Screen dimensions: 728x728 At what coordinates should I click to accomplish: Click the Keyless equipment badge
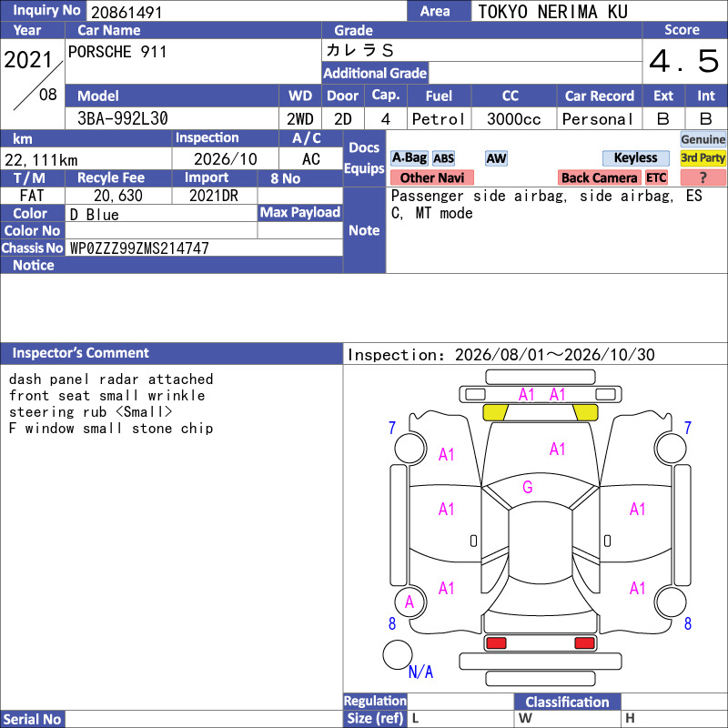pos(635,158)
